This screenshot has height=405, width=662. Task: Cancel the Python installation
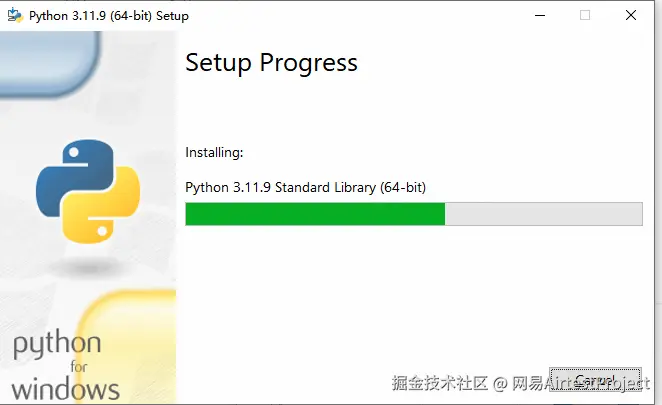click(x=594, y=381)
